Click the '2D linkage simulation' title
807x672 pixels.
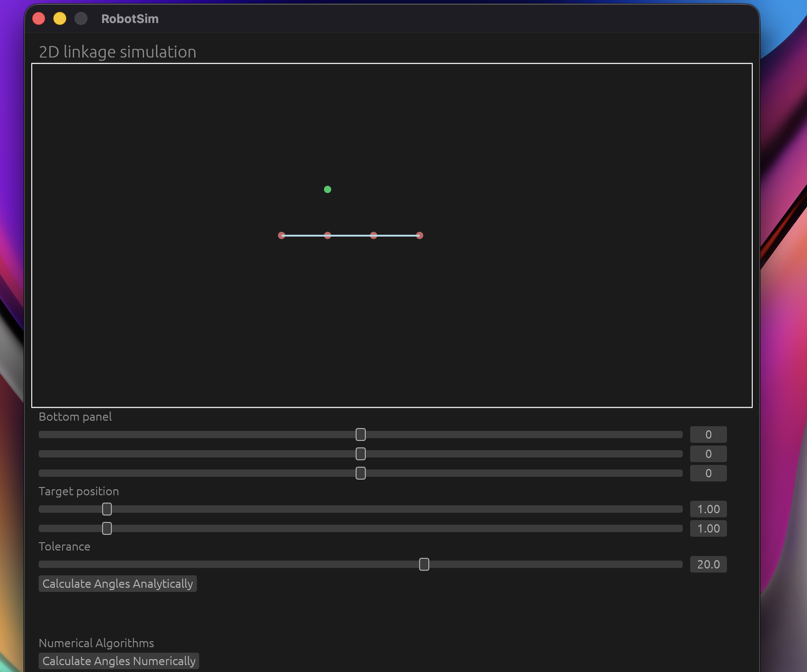pos(117,52)
